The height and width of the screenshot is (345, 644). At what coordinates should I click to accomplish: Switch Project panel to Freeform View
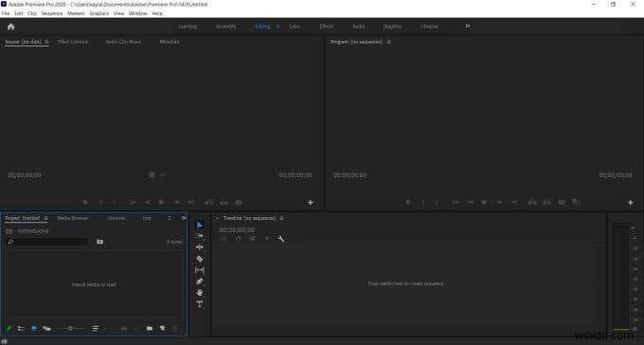(x=46, y=329)
